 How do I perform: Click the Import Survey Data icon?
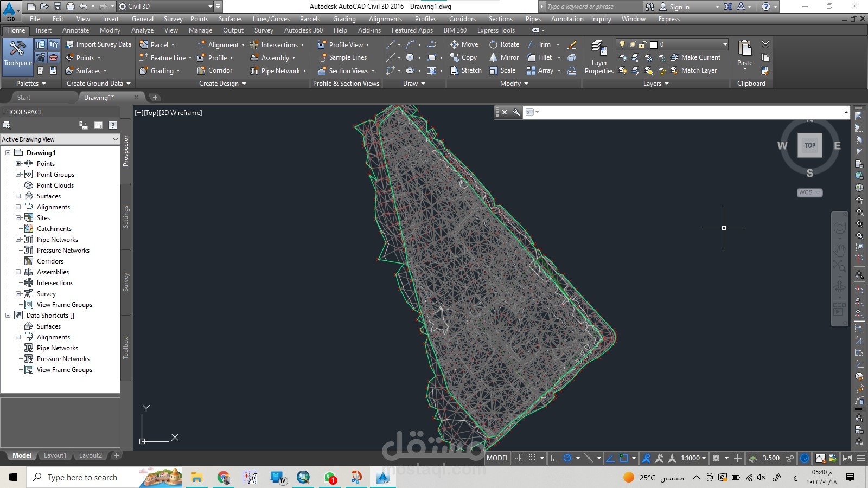(x=70, y=44)
